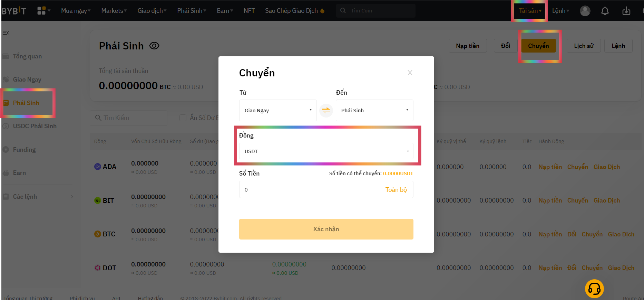Click the Lệnh button beside Lịch sử

[x=618, y=46]
